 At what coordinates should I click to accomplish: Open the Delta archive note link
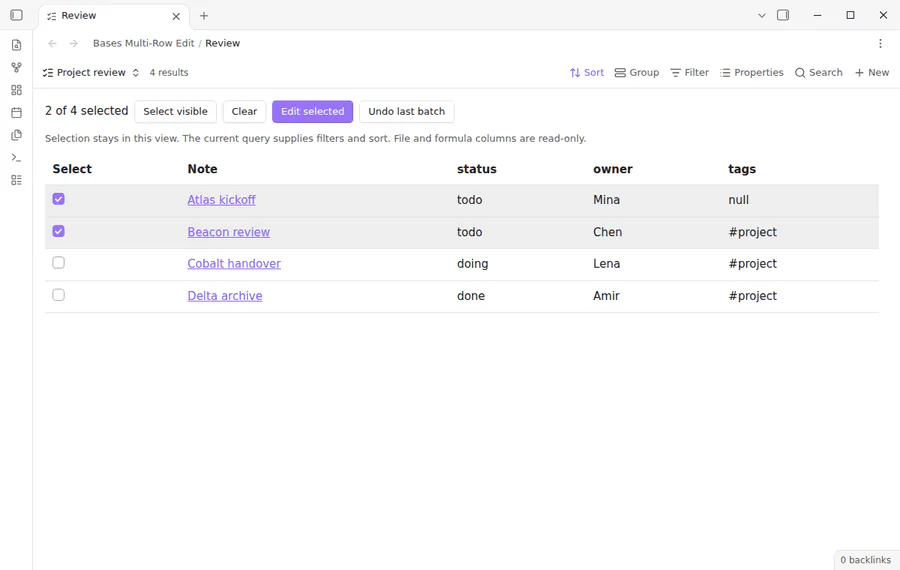[225, 296]
